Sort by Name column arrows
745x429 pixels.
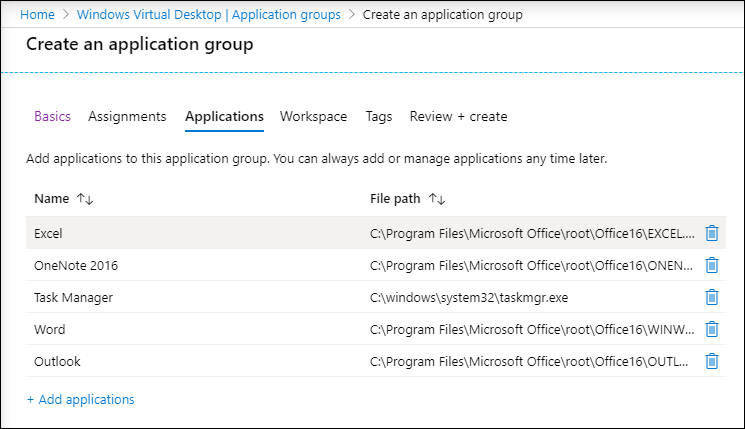pos(85,199)
